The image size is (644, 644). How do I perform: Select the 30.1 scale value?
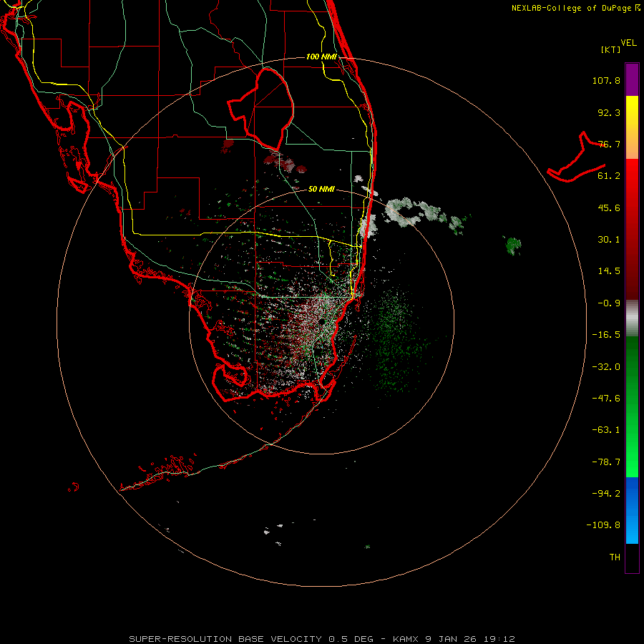609,240
